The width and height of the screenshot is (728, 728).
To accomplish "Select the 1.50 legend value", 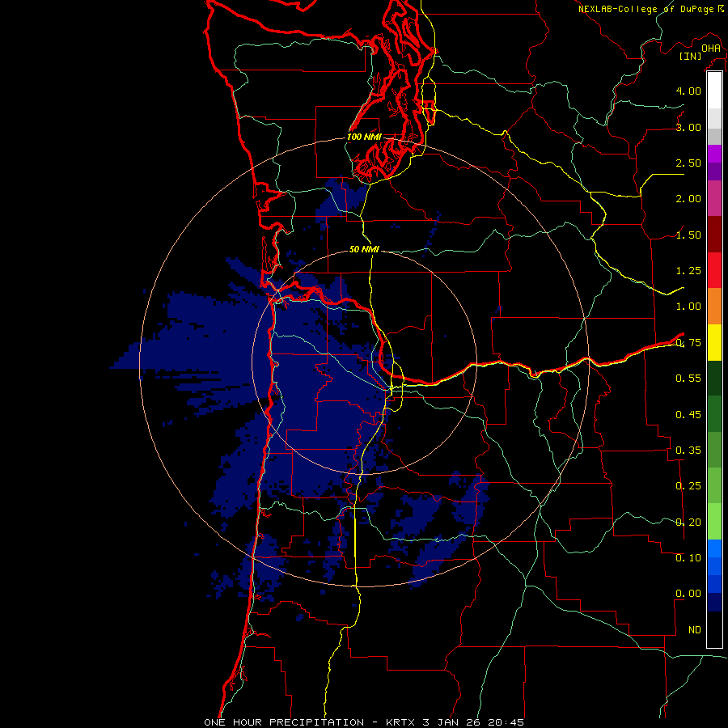I will click(x=688, y=235).
